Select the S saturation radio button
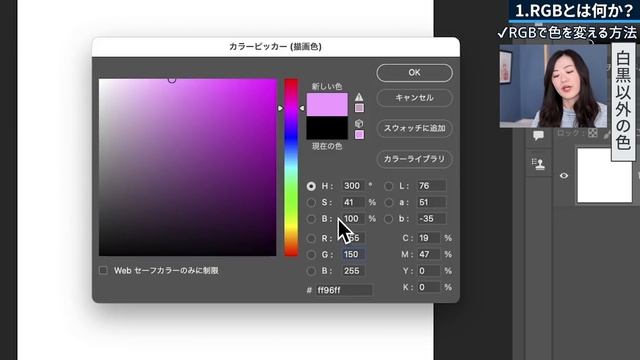Image resolution: width=640 pixels, height=360 pixels. [311, 202]
